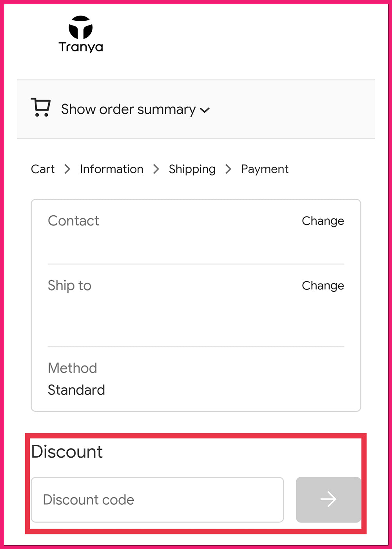Change the Contact information
The width and height of the screenshot is (392, 549).
(x=323, y=221)
